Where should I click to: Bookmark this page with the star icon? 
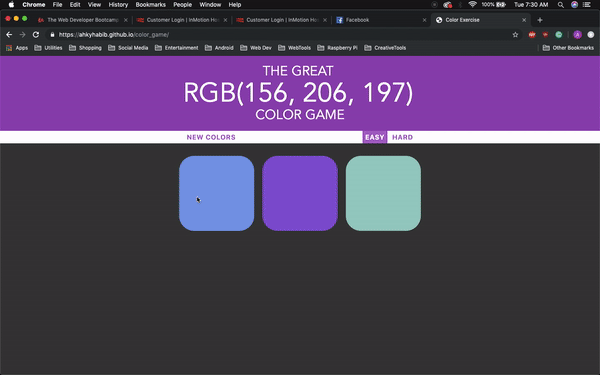click(x=515, y=35)
